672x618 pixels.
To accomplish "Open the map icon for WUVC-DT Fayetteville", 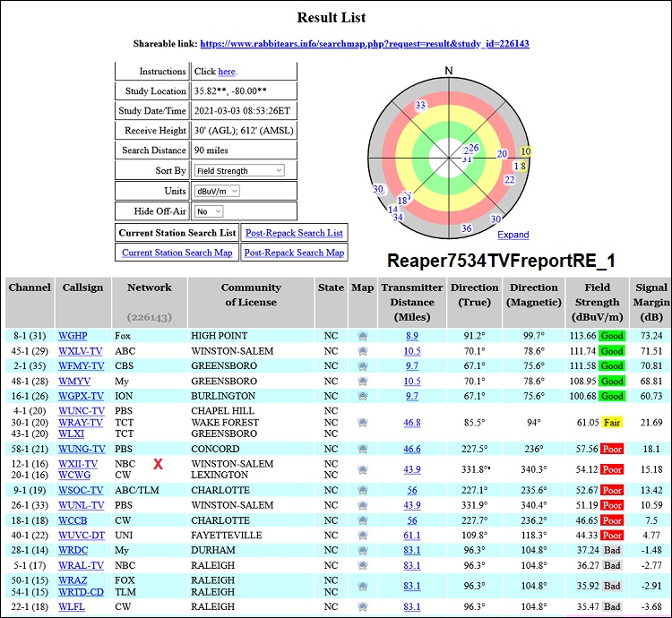I will coord(362,535).
